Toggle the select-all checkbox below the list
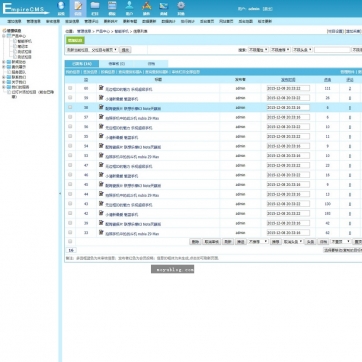 [x=70, y=241]
